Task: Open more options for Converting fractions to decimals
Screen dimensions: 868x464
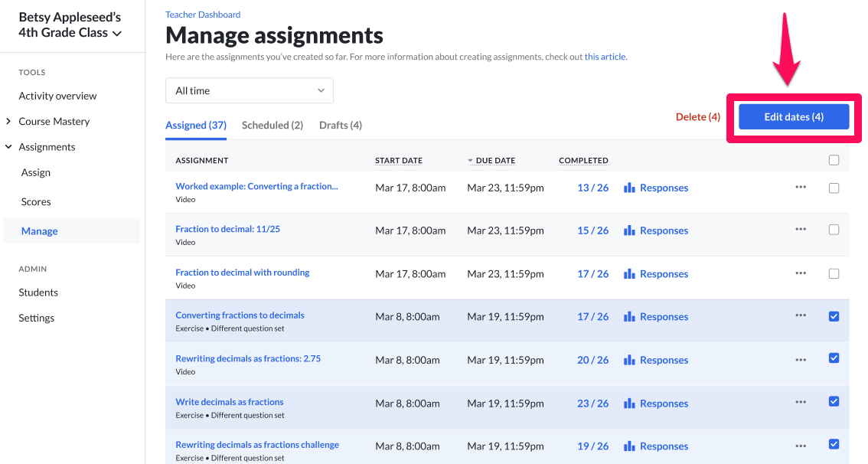Action: [801, 315]
